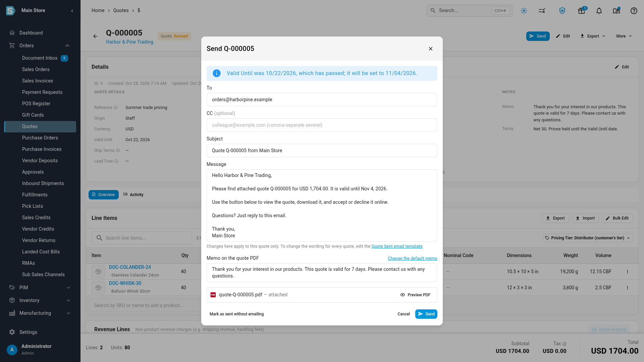Open the Pricing Tier Distributor dropdown
This screenshot has width=644, height=362.
[588, 238]
